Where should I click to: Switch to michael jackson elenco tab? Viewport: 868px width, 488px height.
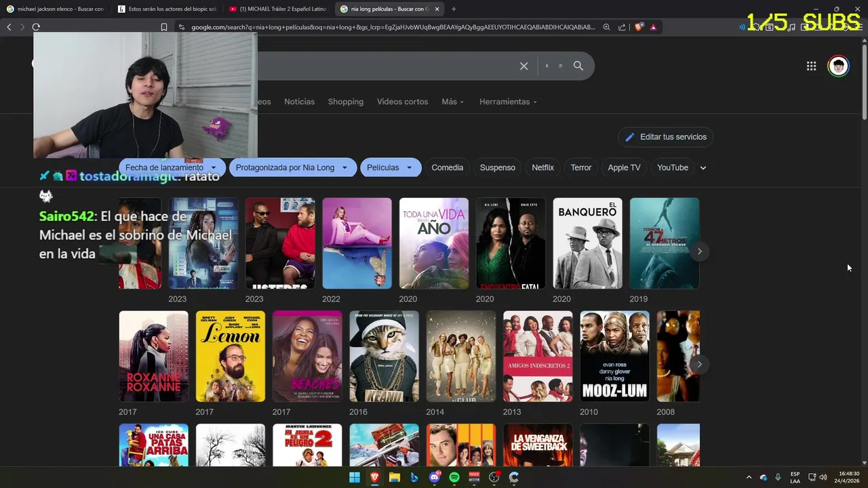(x=56, y=9)
